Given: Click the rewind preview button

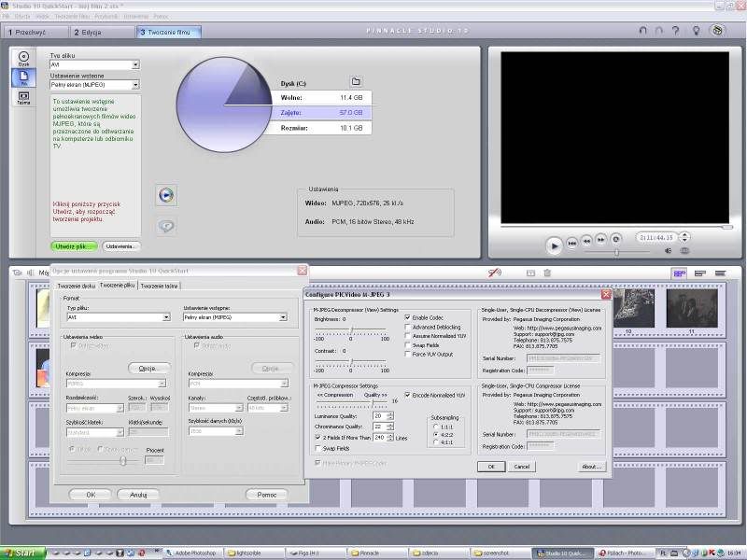Looking at the screenshot, I should [587, 241].
